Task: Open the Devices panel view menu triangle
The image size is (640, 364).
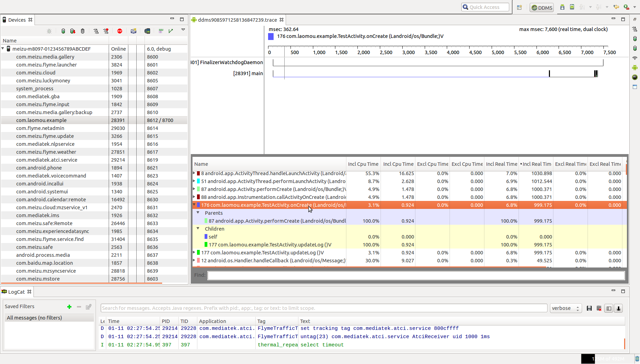Action: click(x=183, y=30)
